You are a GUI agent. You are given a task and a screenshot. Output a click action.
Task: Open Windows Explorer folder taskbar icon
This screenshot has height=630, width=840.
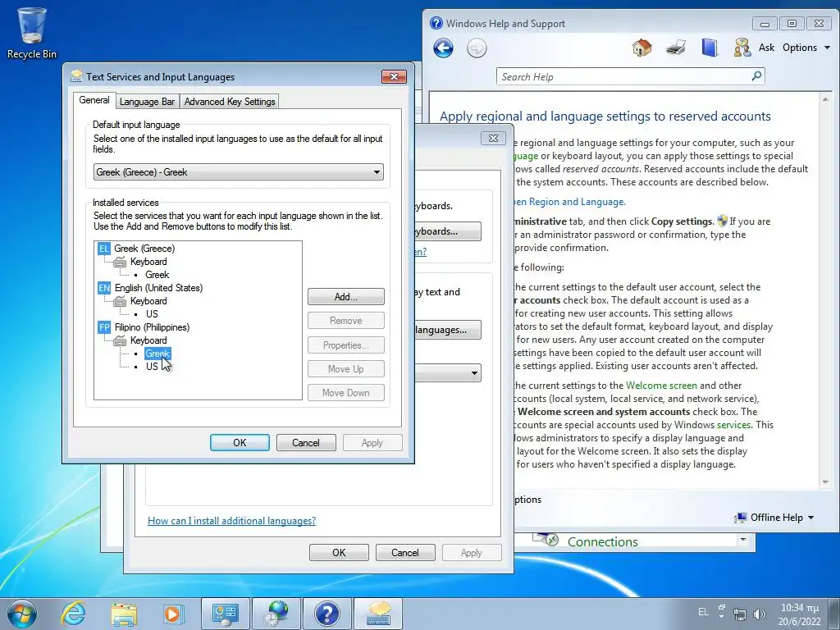[x=124, y=614]
